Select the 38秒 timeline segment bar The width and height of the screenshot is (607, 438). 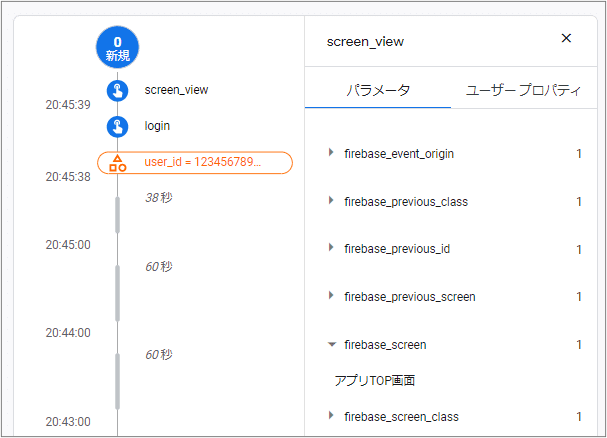117,215
